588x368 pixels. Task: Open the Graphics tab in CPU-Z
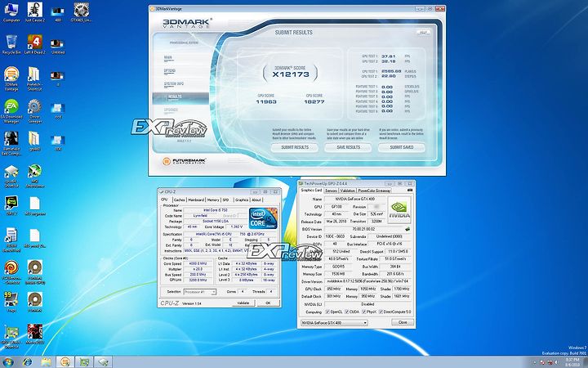pyautogui.click(x=242, y=200)
